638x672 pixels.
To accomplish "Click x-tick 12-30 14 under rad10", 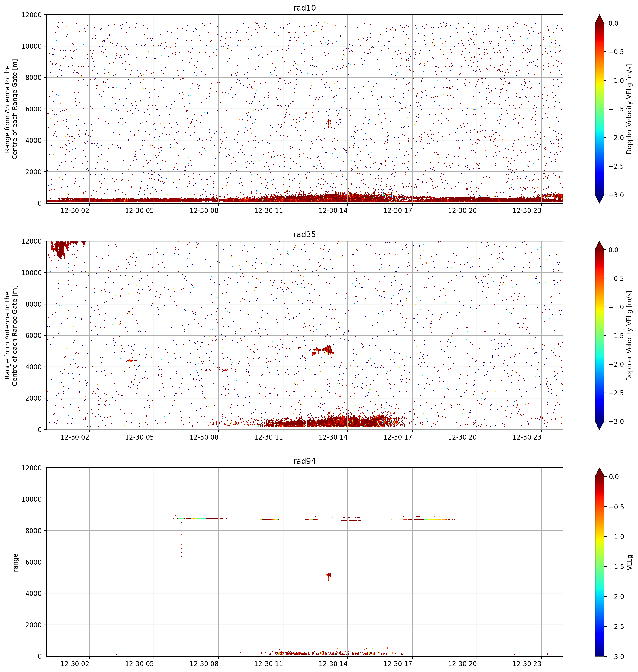I will pyautogui.click(x=333, y=210).
